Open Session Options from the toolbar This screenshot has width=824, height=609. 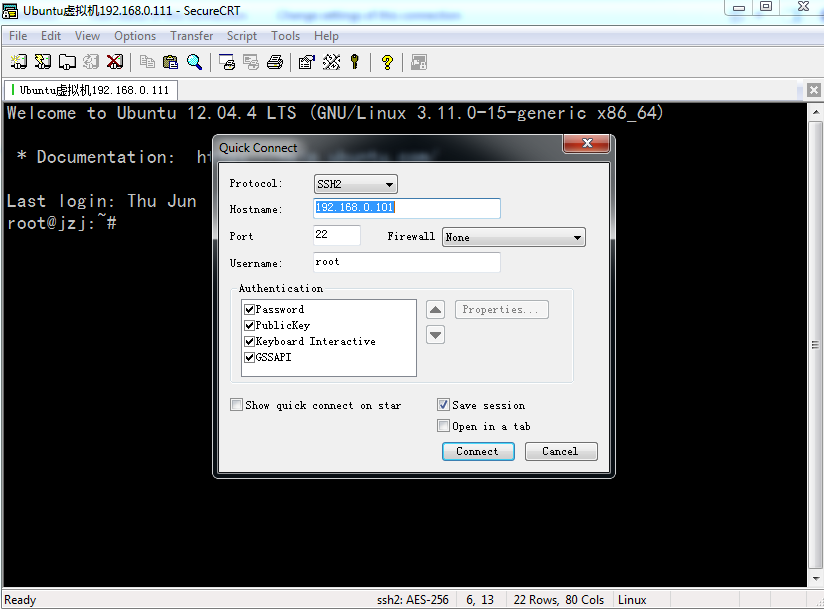point(307,62)
